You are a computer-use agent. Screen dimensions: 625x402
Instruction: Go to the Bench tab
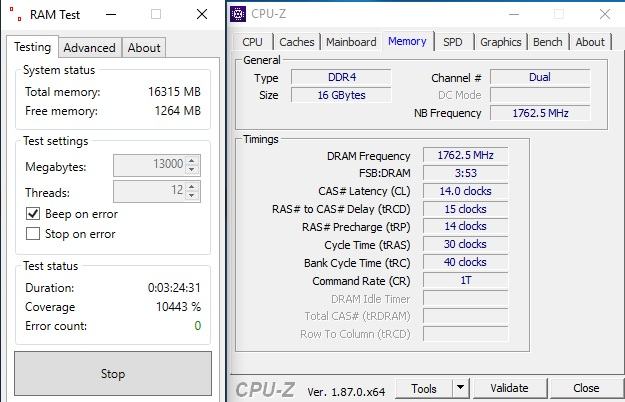[548, 42]
